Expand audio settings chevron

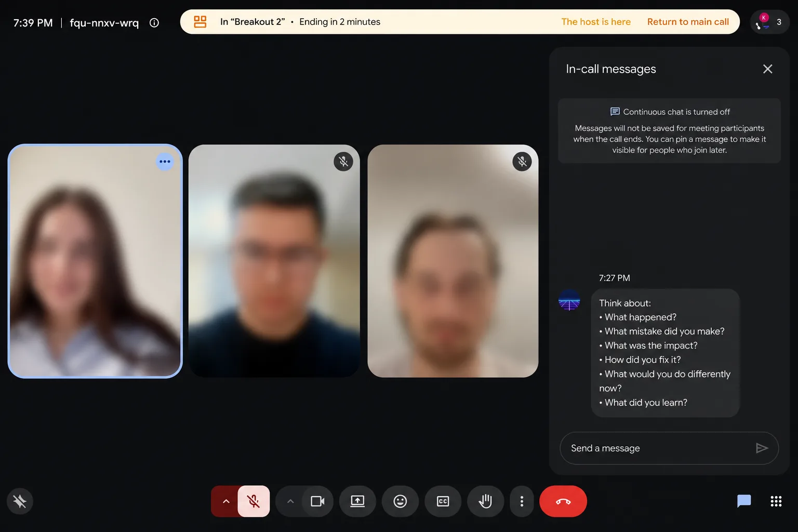click(x=226, y=501)
